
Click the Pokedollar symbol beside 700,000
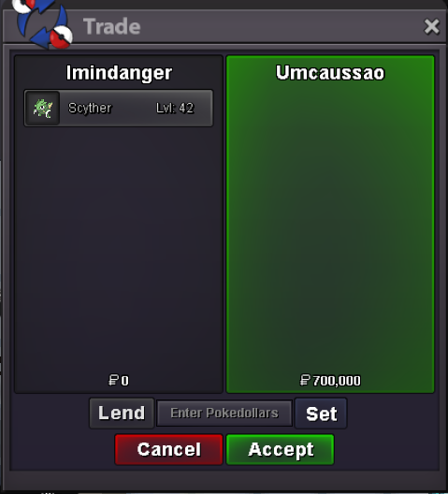click(x=305, y=380)
